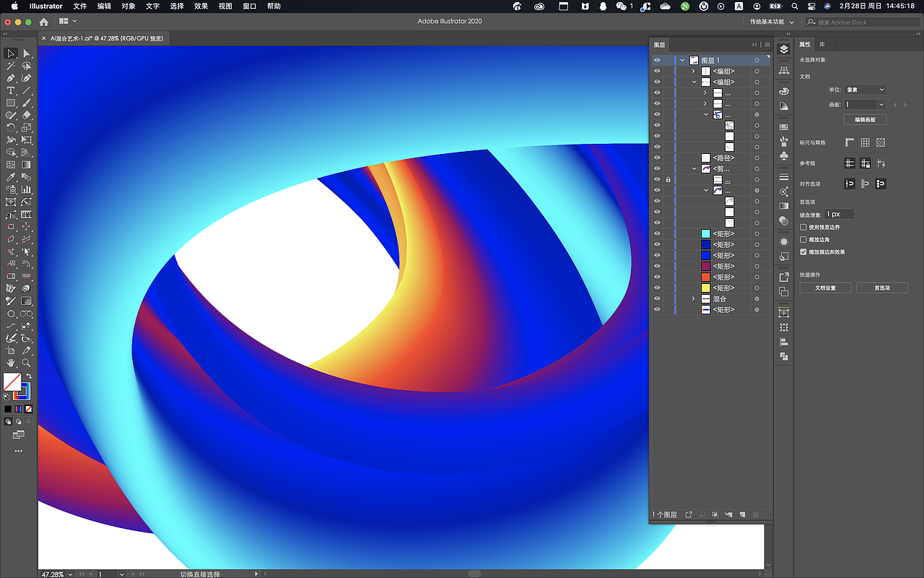The width and height of the screenshot is (924, 578).
Task: Search in the Adobe Stock field
Action: 863,22
